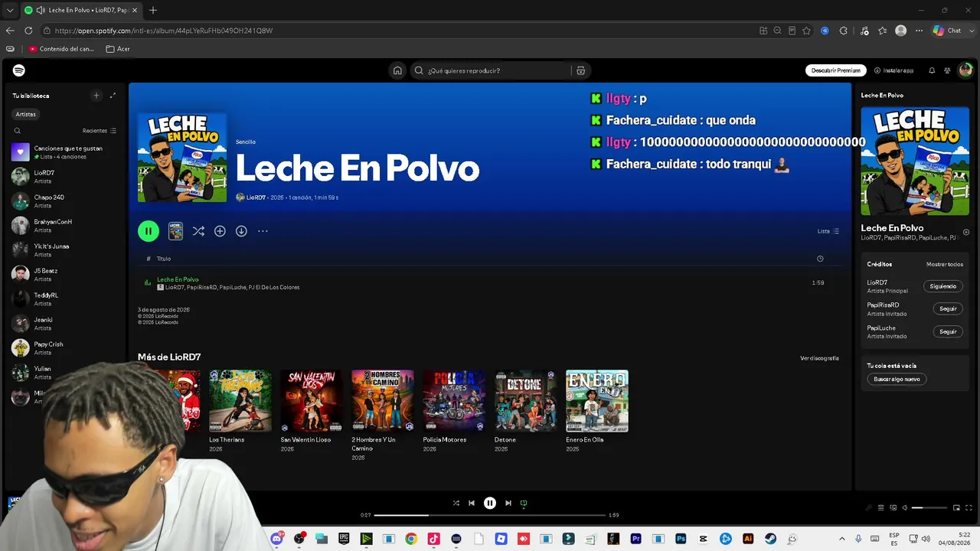Open Canciones que te gustan playlist
Viewport: 980px width, 551px height.
64,152
